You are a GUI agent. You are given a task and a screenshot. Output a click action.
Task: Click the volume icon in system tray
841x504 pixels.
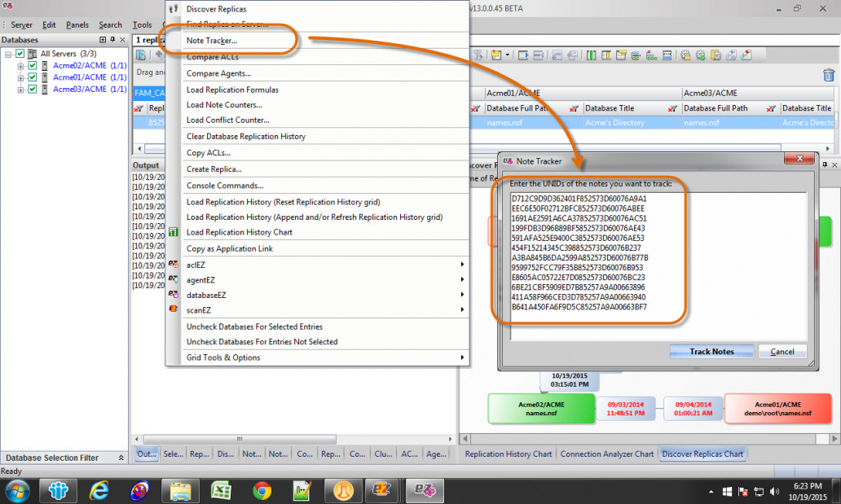774,491
